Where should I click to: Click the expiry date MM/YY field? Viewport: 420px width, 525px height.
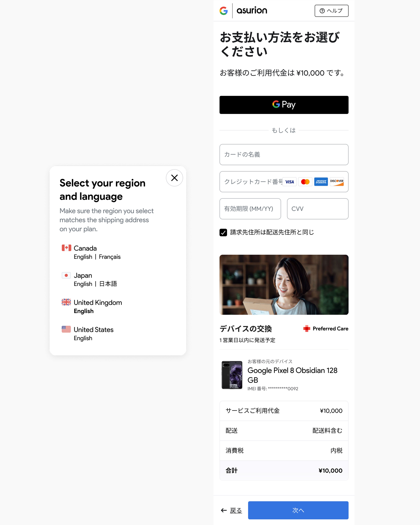[250, 209]
